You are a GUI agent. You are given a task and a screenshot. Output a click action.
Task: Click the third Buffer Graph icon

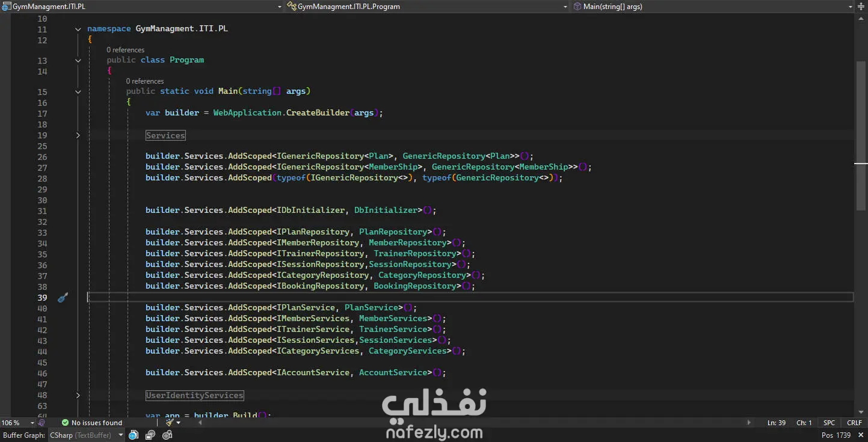pos(167,435)
